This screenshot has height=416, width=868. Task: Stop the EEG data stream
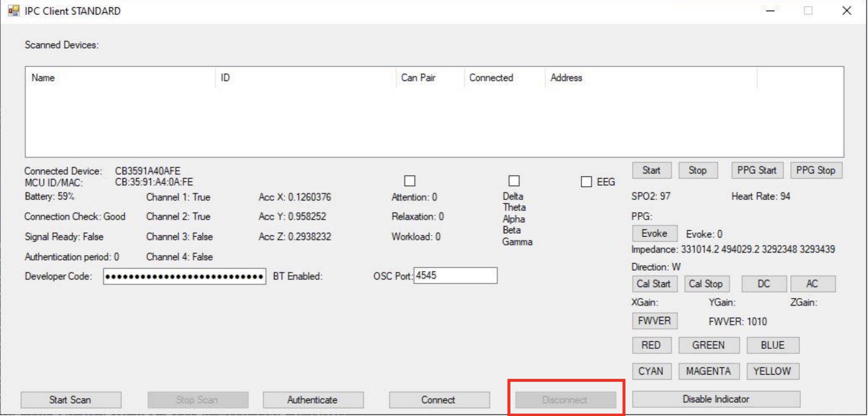(698, 170)
